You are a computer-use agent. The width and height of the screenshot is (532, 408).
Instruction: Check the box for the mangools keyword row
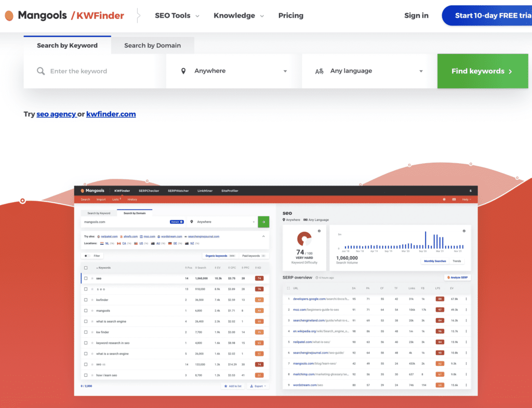pyautogui.click(x=86, y=311)
